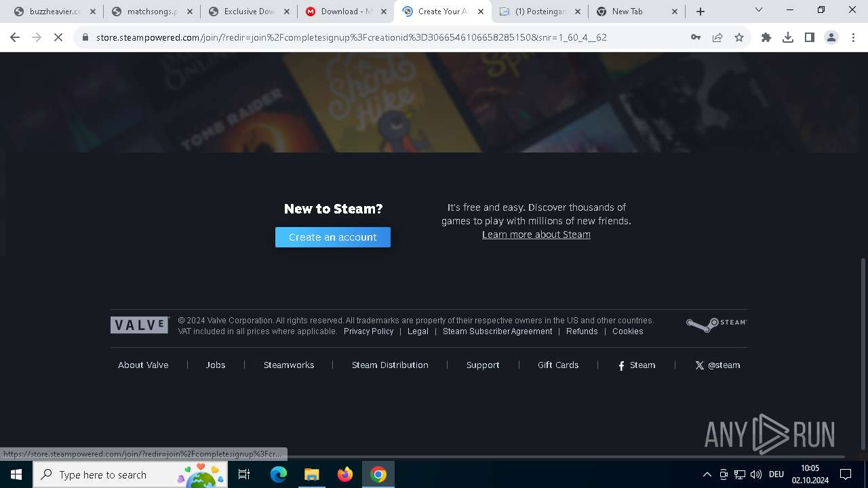
Task: Switch to the Posteingang mail tab
Action: click(540, 12)
